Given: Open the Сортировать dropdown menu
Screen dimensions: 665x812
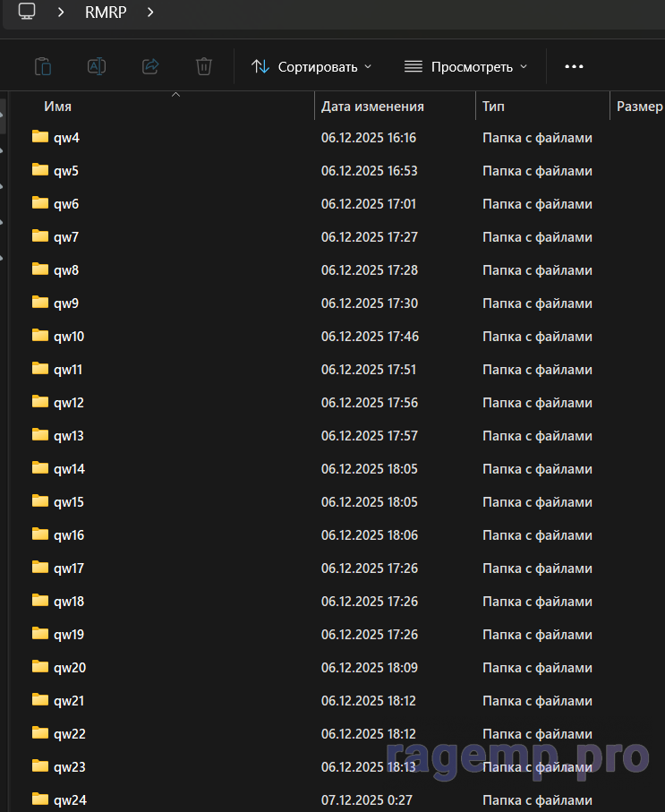Looking at the screenshot, I should tap(311, 66).
